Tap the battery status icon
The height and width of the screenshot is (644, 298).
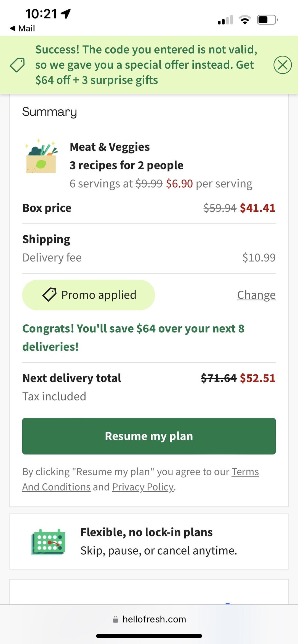tap(267, 20)
